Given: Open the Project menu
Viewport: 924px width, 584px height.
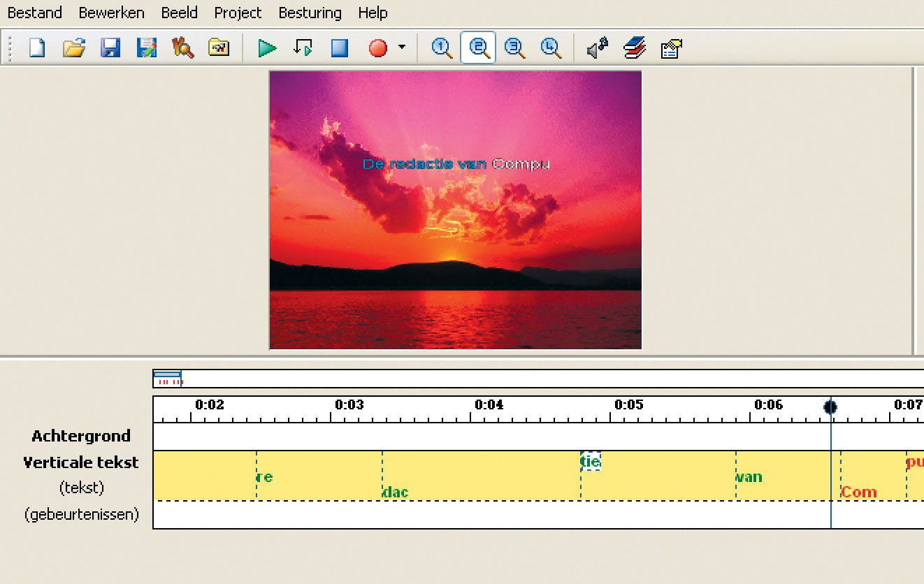Looking at the screenshot, I should point(238,13).
